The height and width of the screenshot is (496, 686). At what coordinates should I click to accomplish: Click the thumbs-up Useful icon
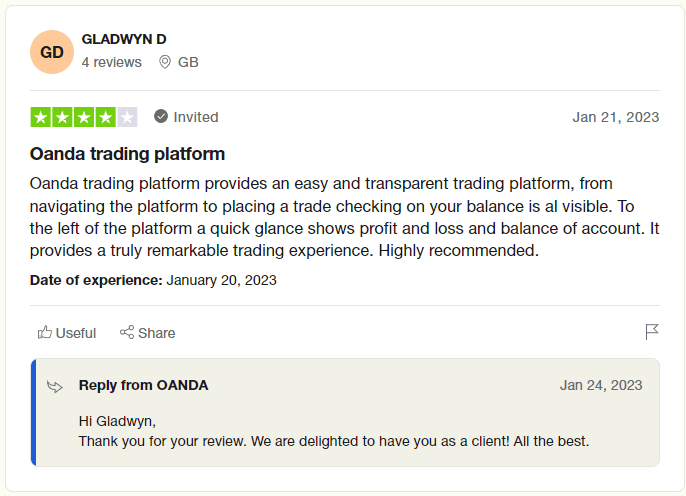[x=45, y=332]
